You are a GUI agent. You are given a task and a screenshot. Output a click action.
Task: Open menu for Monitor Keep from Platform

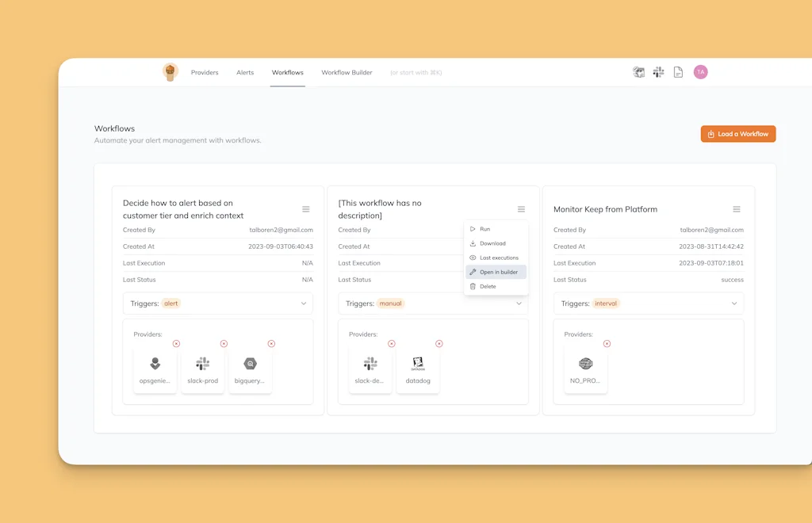click(x=737, y=209)
